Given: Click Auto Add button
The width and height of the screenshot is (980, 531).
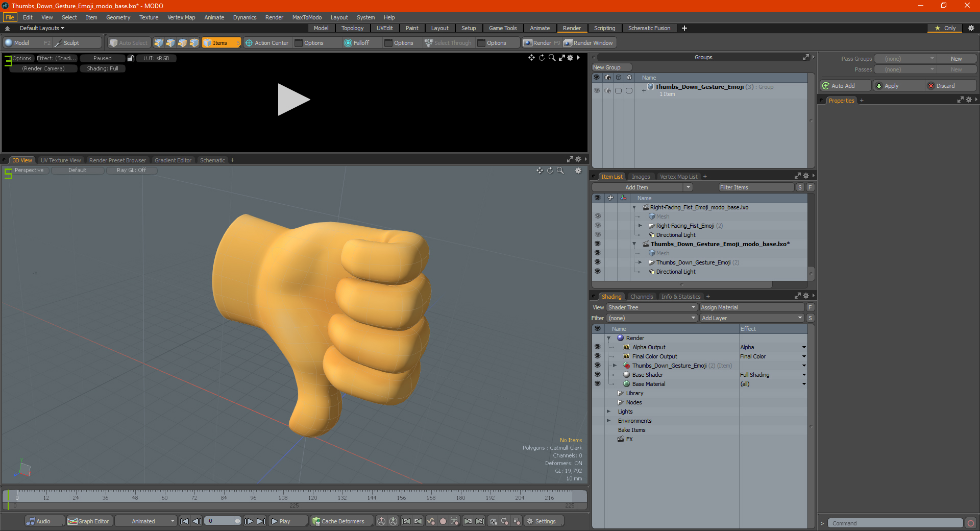Looking at the screenshot, I should pos(845,86).
